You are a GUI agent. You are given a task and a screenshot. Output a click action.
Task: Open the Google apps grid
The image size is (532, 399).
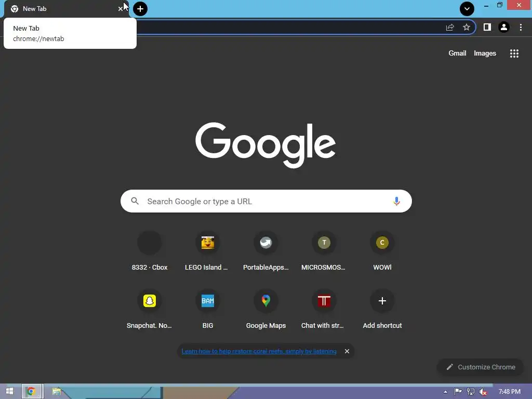[514, 54]
